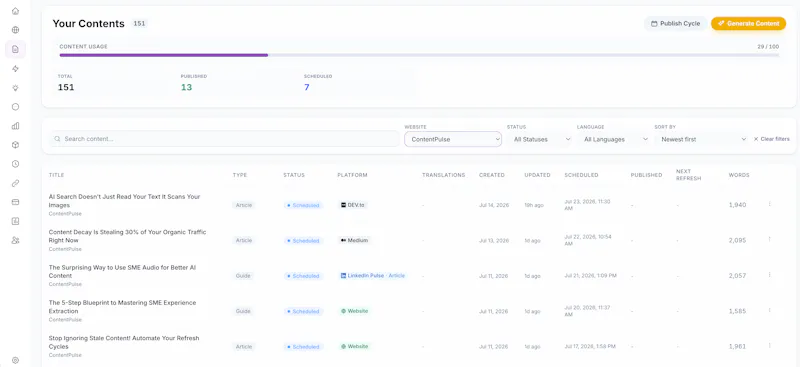Open the Sort By Newest first dropdown
Viewport: 800px width, 367px height.
click(702, 139)
